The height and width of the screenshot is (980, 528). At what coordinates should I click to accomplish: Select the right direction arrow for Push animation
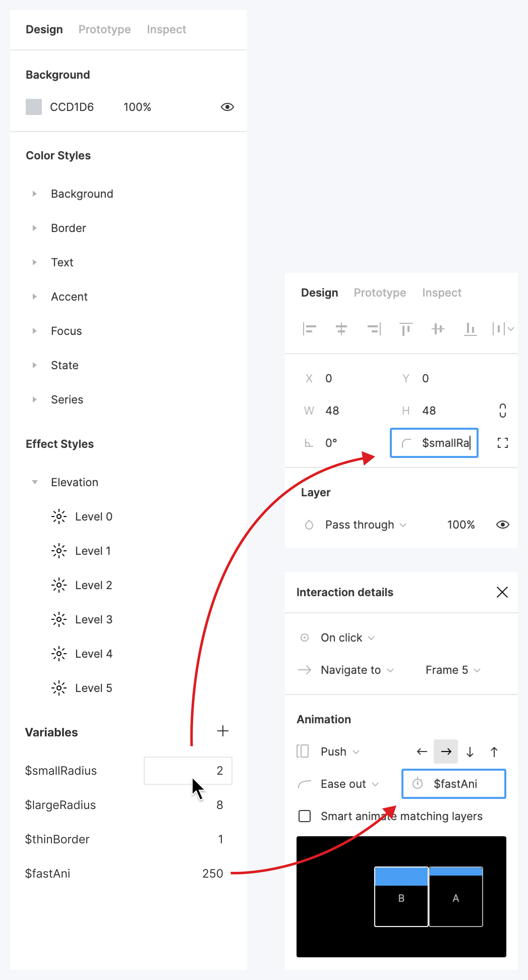pos(446,751)
